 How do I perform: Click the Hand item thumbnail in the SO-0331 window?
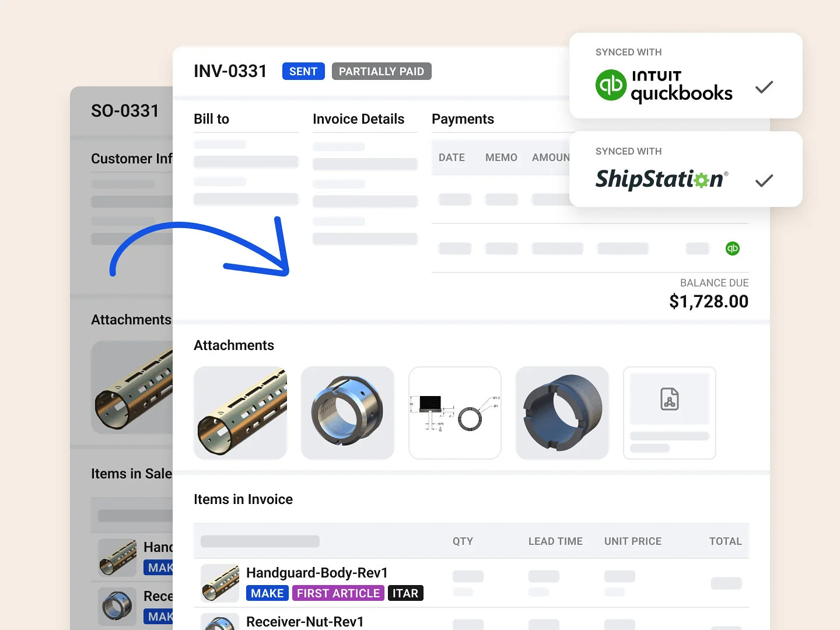[117, 558]
